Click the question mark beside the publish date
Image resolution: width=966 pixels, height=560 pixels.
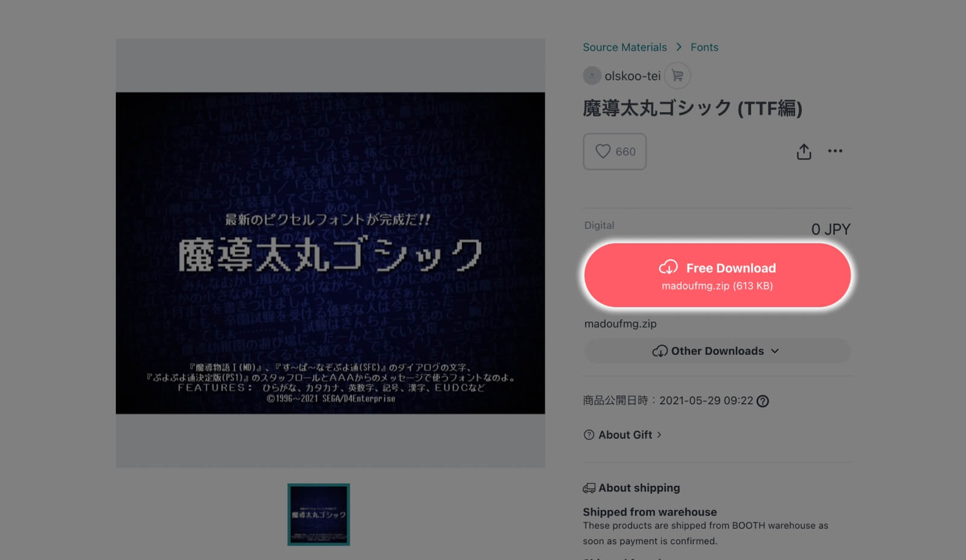[763, 401]
